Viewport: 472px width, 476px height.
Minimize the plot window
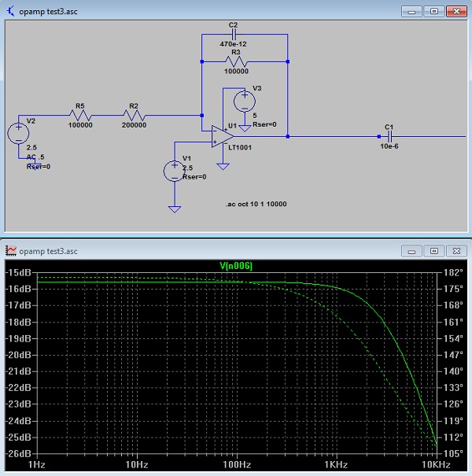pyautogui.click(x=411, y=250)
